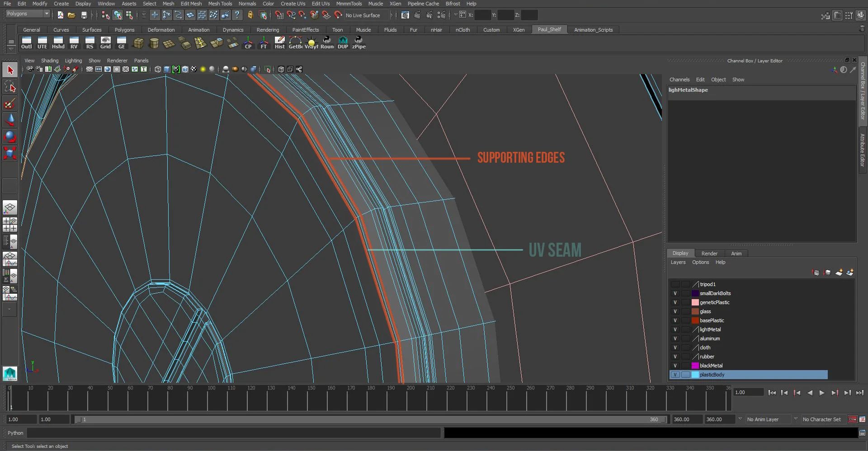Toggle visibility of glass layer

click(675, 311)
